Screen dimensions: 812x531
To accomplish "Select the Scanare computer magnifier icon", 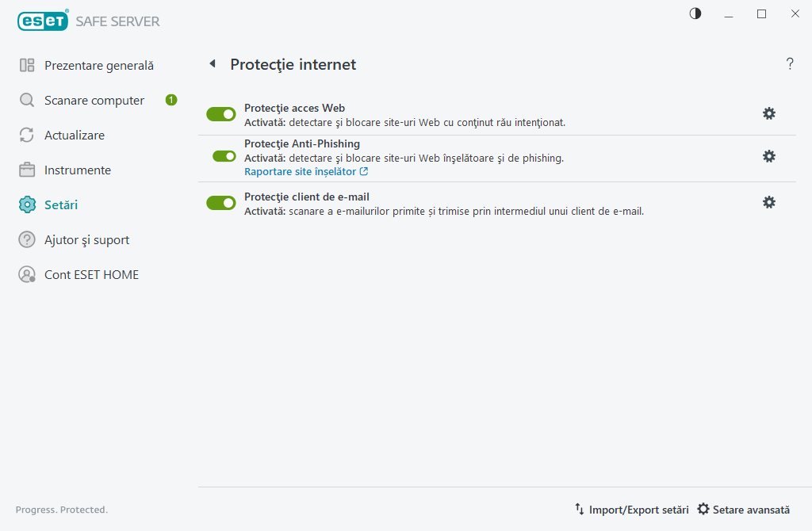I will (26, 100).
